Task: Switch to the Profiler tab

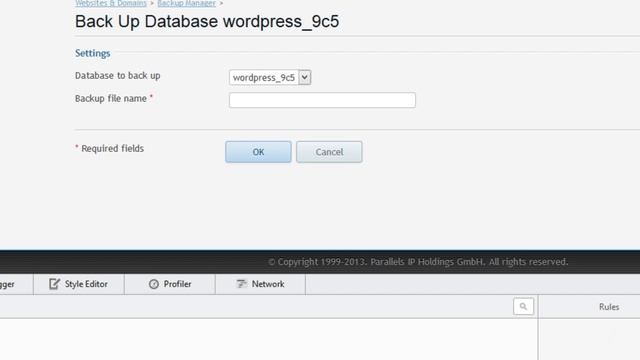Action: point(170,284)
